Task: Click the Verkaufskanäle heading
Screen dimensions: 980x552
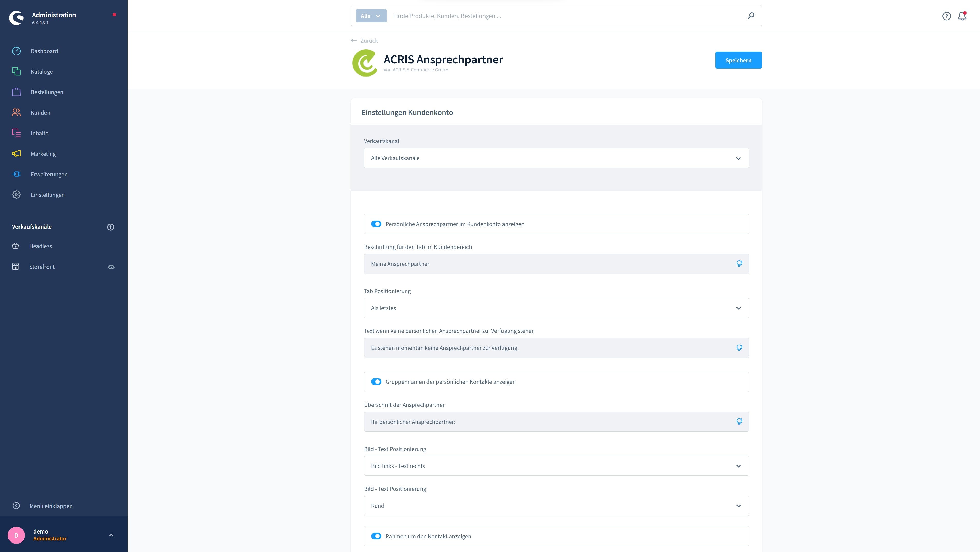Action: 32,227
